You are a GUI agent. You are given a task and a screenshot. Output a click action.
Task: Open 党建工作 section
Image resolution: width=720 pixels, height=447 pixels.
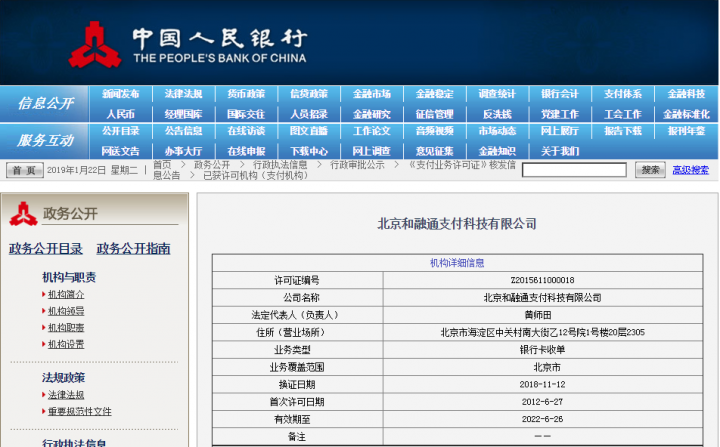pyautogui.click(x=560, y=114)
